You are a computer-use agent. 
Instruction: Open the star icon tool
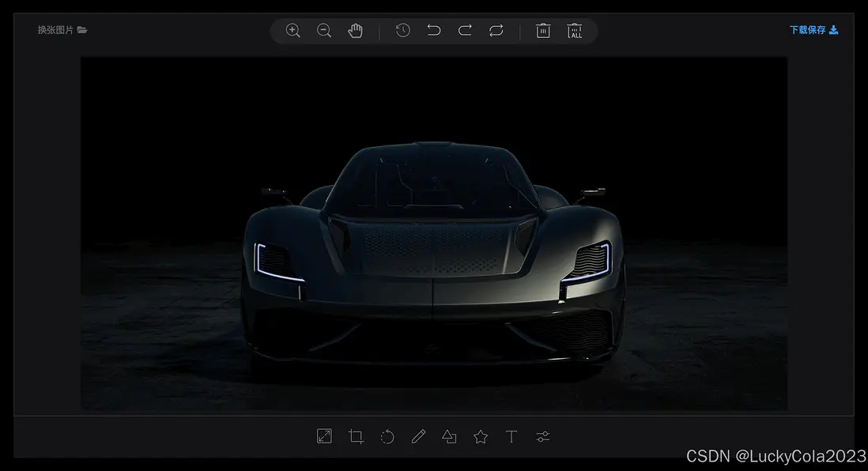tap(481, 437)
